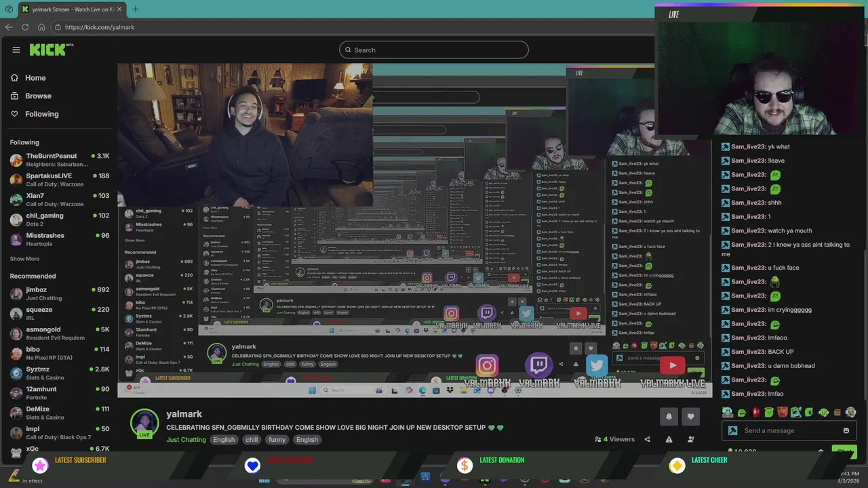Open recommended channel DeMize

point(60,413)
